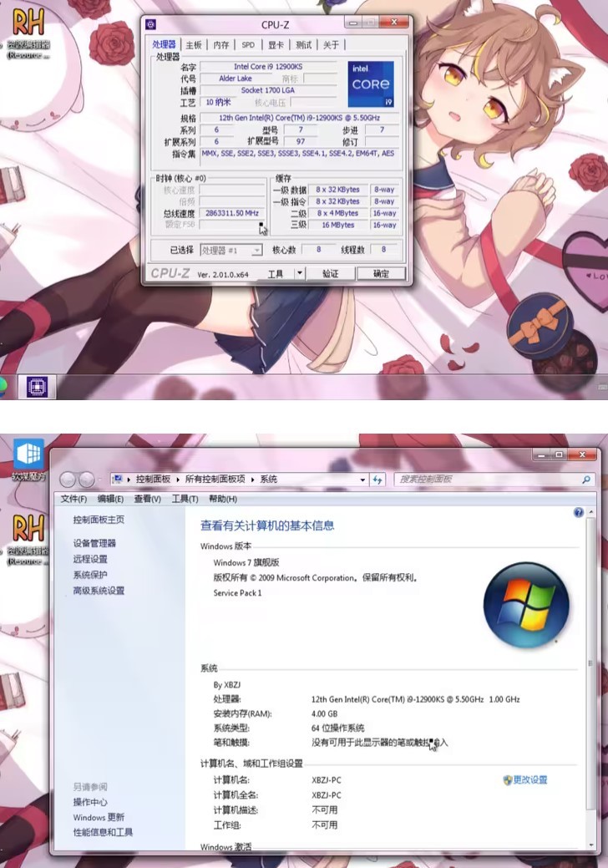Viewport: 608px width, 868px height.
Task: Open CPU-Z icon in the taskbar
Action: [x=37, y=387]
